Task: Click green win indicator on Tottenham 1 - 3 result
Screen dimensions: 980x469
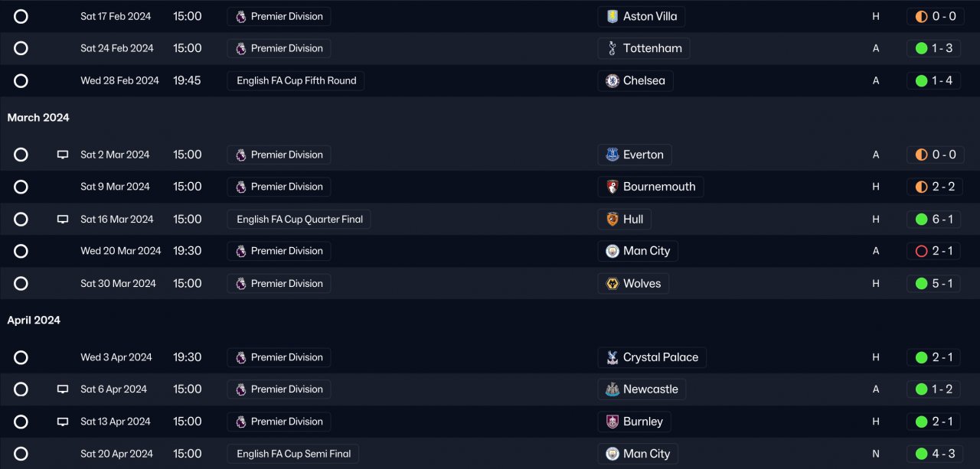Action: click(922, 48)
